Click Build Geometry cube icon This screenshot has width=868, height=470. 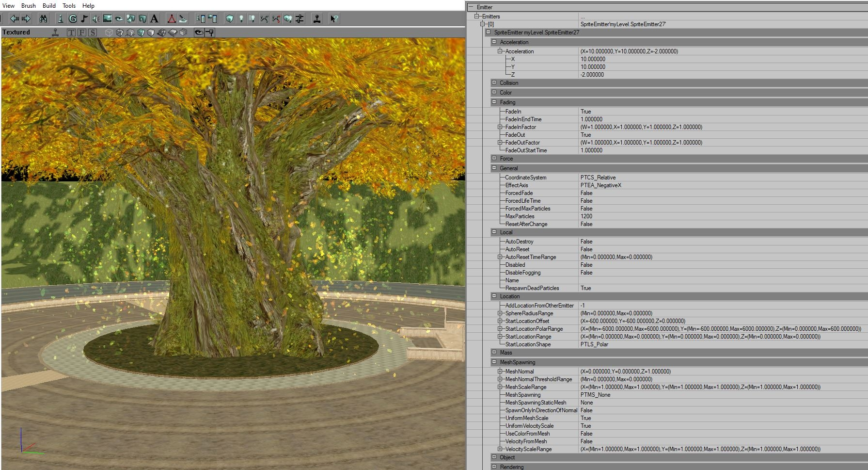pyautogui.click(x=230, y=19)
